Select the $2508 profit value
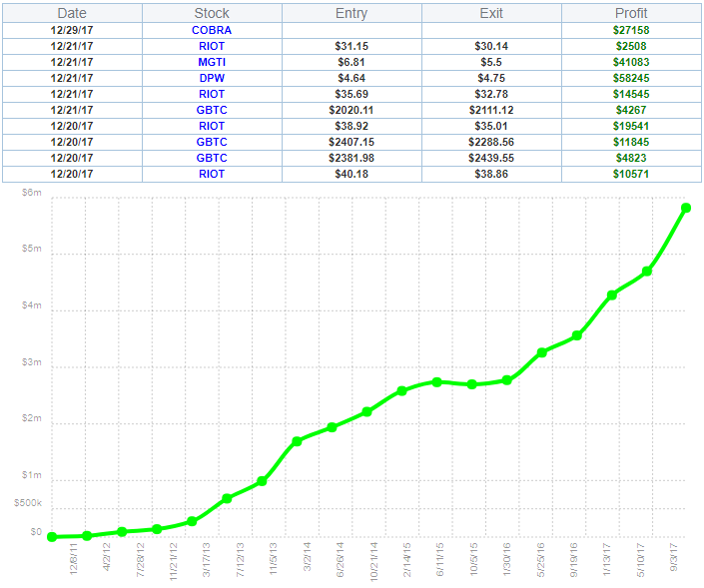This screenshot has width=704, height=588. [631, 46]
